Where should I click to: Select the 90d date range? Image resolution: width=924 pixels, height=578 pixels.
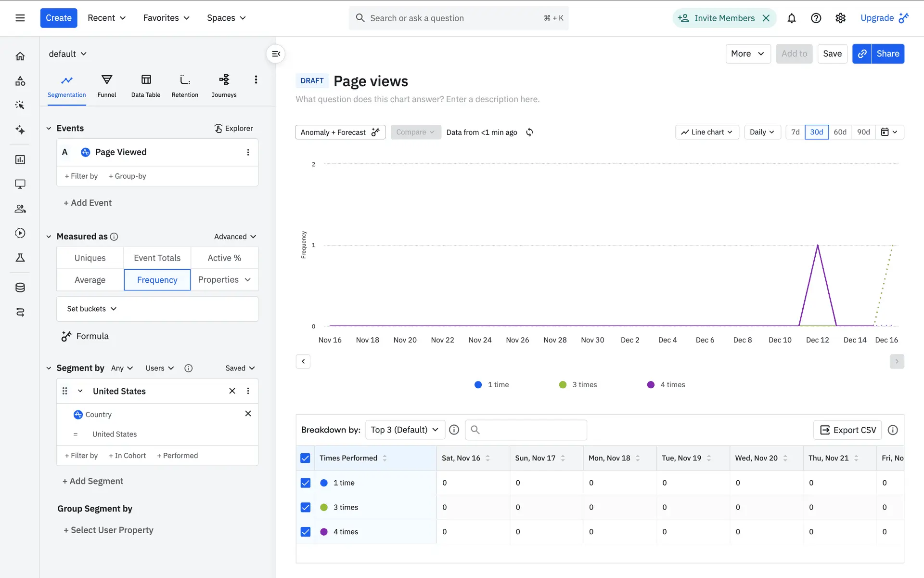click(863, 132)
